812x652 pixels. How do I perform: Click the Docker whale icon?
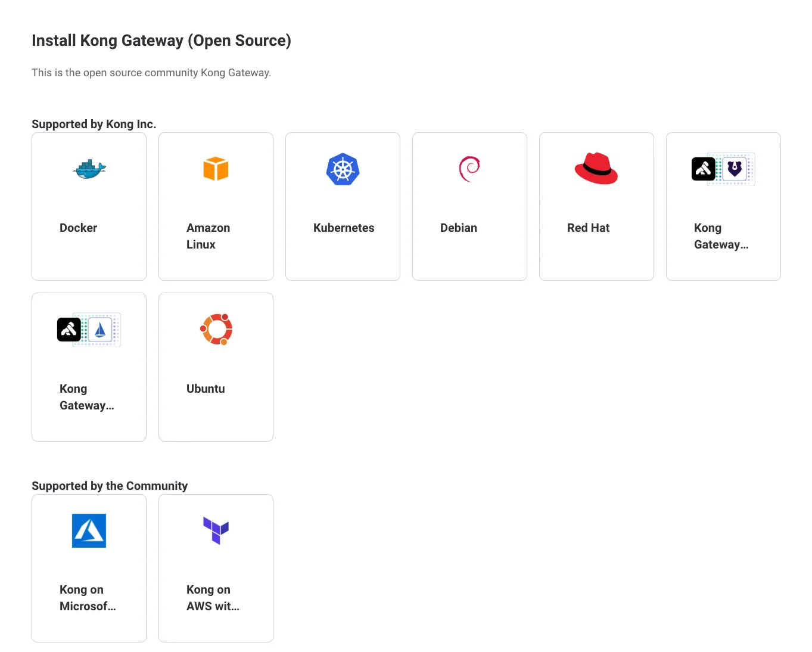coord(89,169)
